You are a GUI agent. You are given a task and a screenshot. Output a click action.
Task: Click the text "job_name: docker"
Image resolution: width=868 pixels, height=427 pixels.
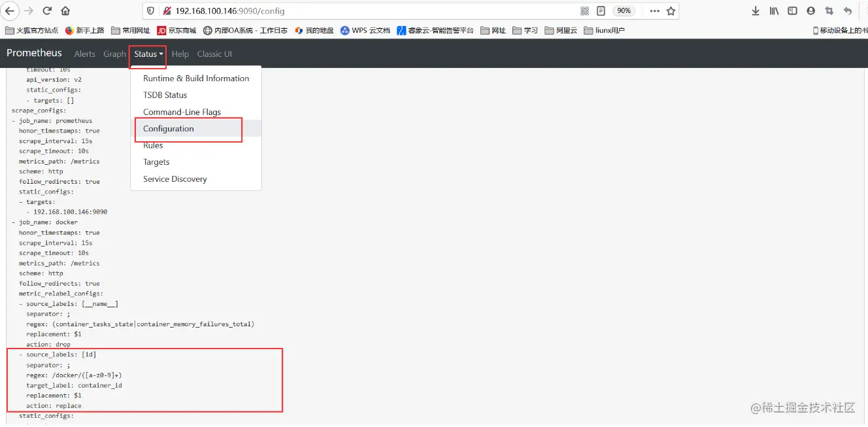(48, 222)
